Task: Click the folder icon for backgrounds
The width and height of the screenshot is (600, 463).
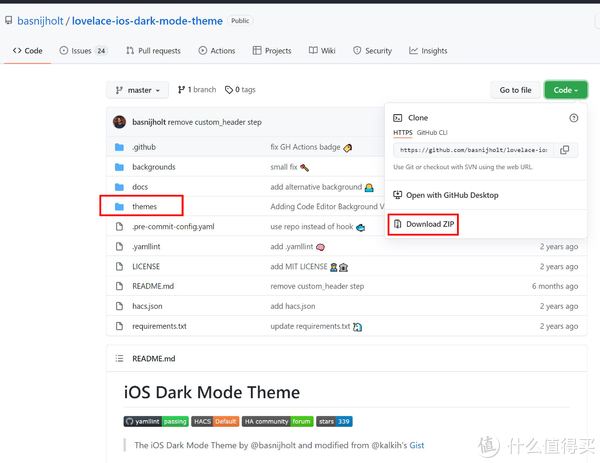Action: pos(119,167)
